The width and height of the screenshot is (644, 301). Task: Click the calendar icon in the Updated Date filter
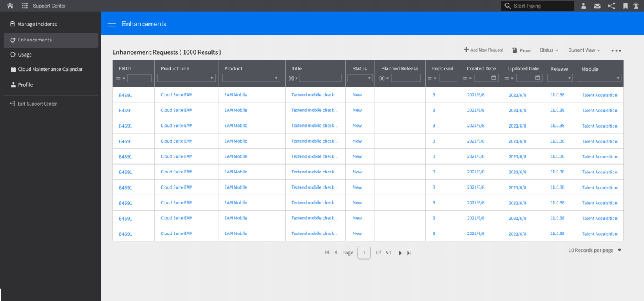click(x=537, y=78)
